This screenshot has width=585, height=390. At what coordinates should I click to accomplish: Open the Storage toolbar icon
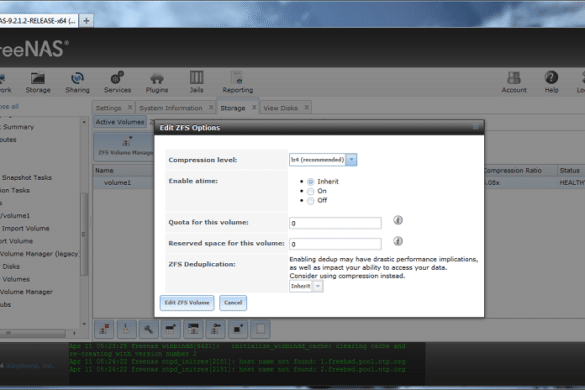point(38,82)
